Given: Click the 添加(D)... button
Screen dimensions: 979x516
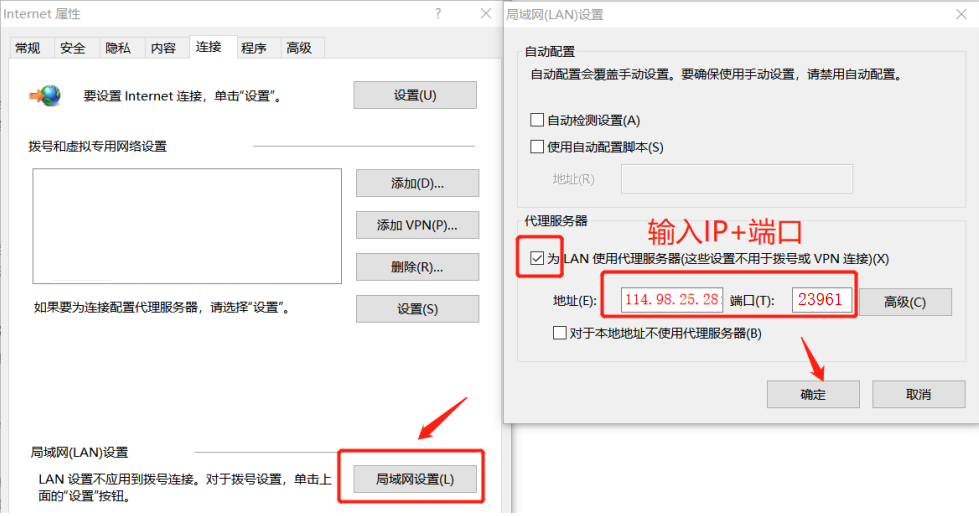Looking at the screenshot, I should [x=418, y=183].
